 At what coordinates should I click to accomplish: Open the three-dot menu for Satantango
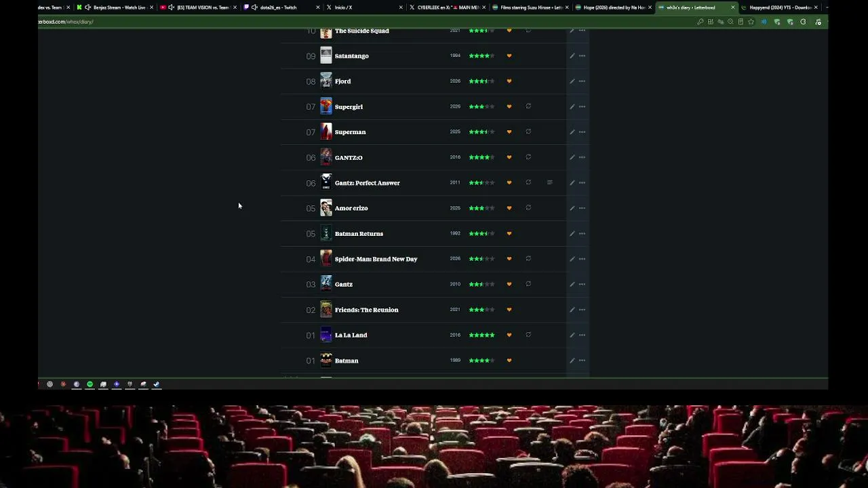click(582, 56)
